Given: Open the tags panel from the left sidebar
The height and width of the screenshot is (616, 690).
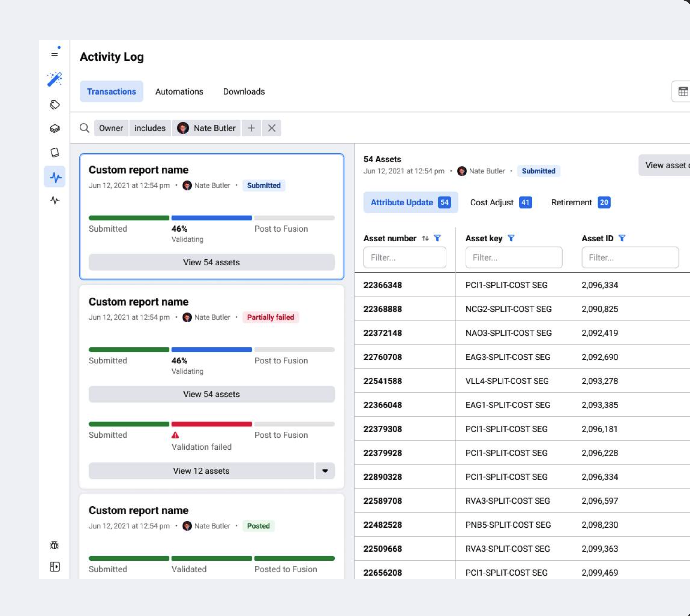Looking at the screenshot, I should coord(55,105).
